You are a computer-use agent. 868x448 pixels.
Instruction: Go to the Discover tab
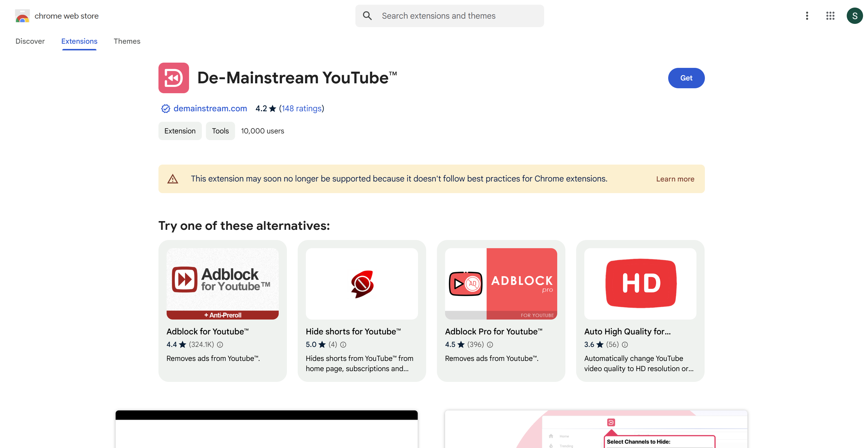30,41
